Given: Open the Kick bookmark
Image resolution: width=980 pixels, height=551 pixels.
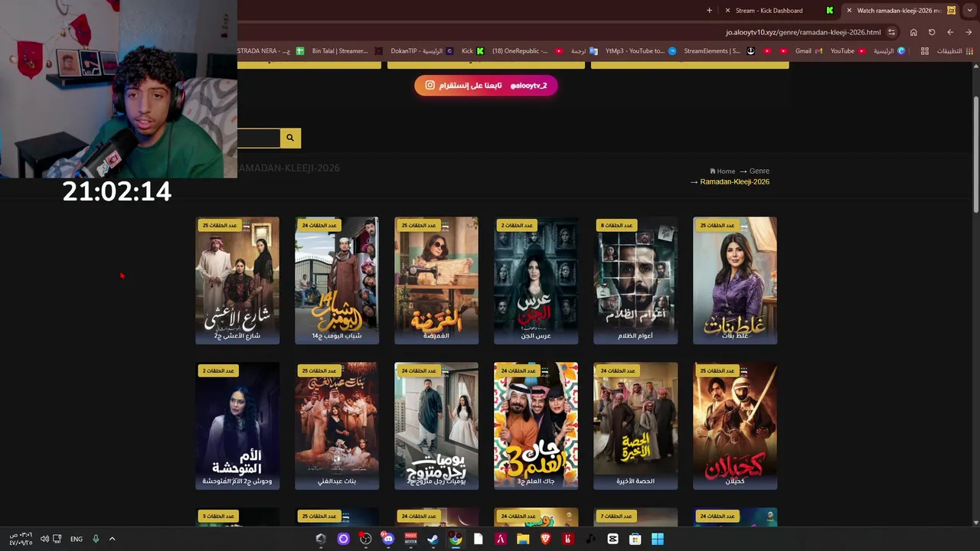Looking at the screenshot, I should pyautogui.click(x=472, y=51).
